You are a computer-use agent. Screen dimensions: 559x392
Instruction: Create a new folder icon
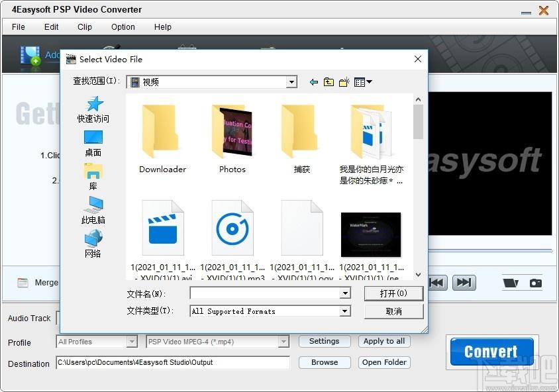[x=344, y=82]
